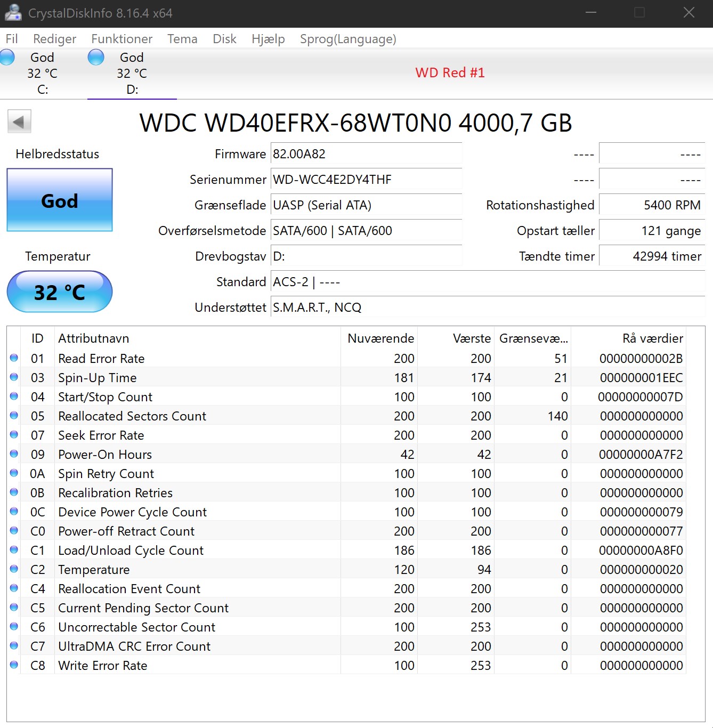Open the Disk menu
713x728 pixels.
pos(224,39)
